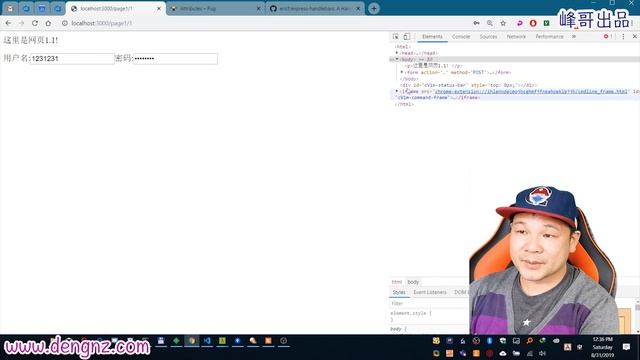Expand the iframe element node
The width and height of the screenshot is (640, 360).
click(397, 91)
